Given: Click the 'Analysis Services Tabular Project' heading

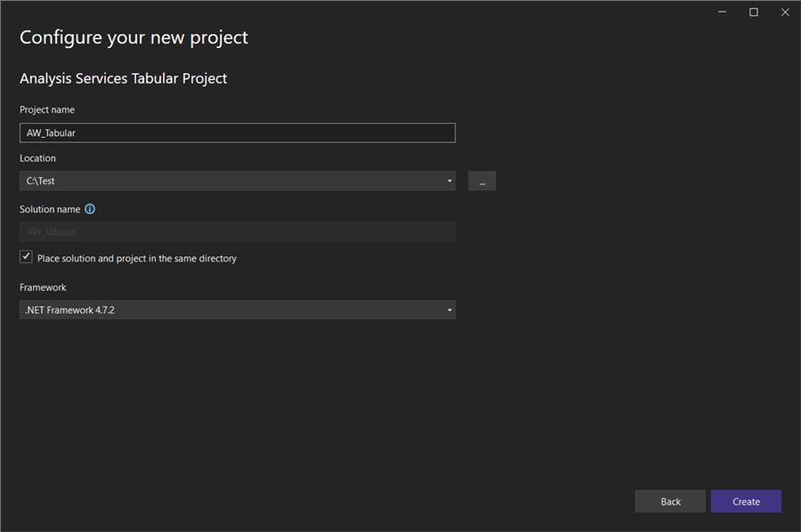Looking at the screenshot, I should coord(123,78).
